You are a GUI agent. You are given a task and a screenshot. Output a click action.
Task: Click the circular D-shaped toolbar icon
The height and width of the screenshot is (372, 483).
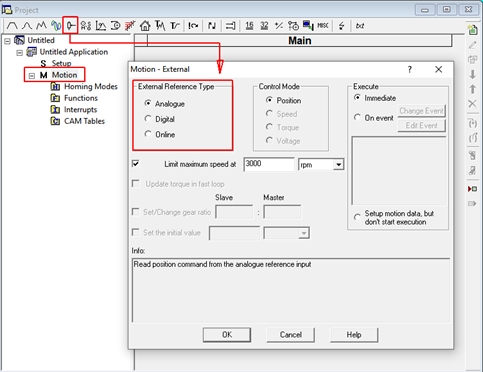115,26
